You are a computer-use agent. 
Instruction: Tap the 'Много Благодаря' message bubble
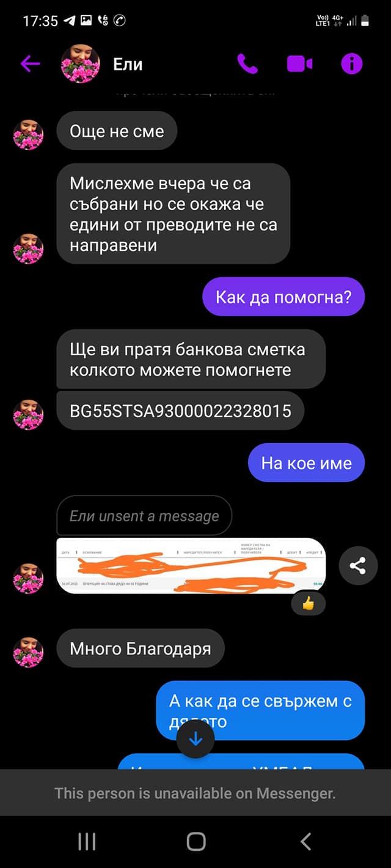tap(141, 648)
